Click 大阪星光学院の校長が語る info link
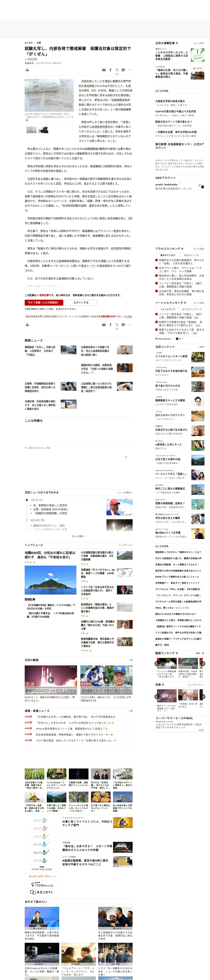The height and width of the screenshot is (980, 210). pos(170,101)
